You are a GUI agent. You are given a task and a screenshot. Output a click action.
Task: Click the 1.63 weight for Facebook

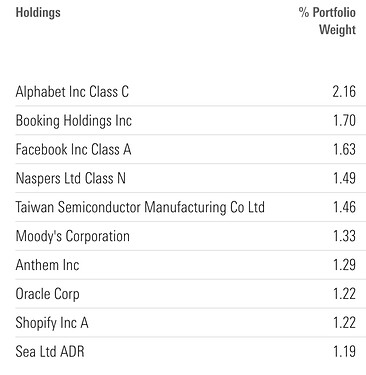pos(345,149)
